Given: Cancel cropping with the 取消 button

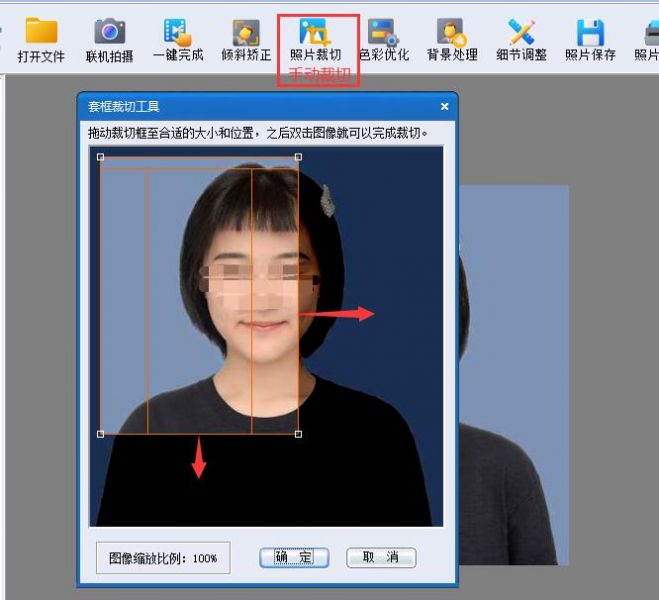Looking at the screenshot, I should 381,558.
